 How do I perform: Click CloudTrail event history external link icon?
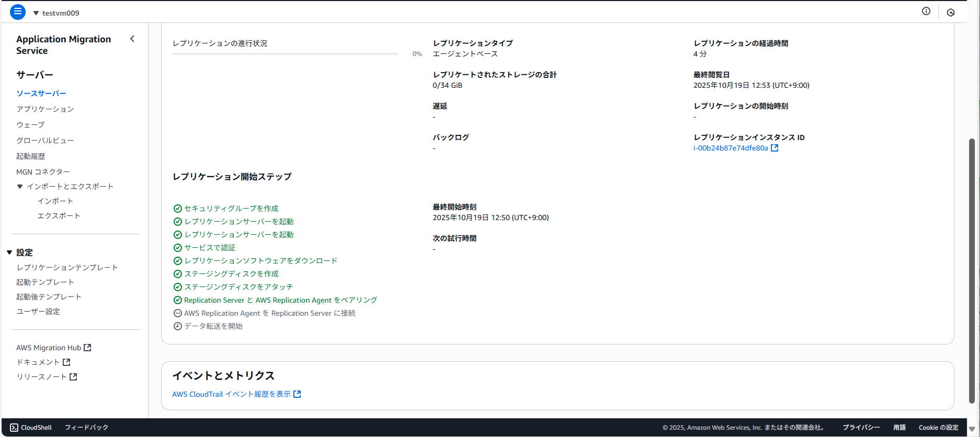pyautogui.click(x=297, y=394)
